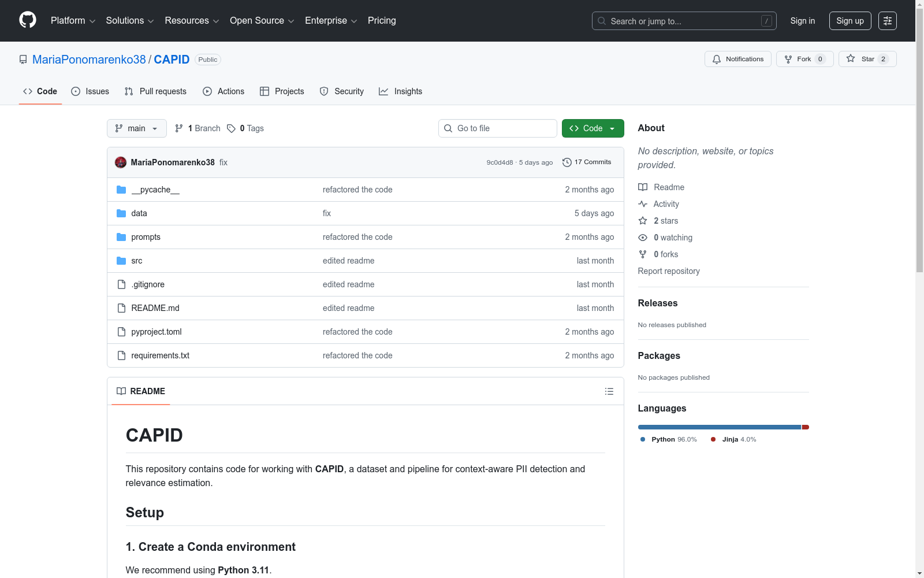924x578 pixels.
Task: Open commit hash 9c0d4d8
Action: [500, 162]
